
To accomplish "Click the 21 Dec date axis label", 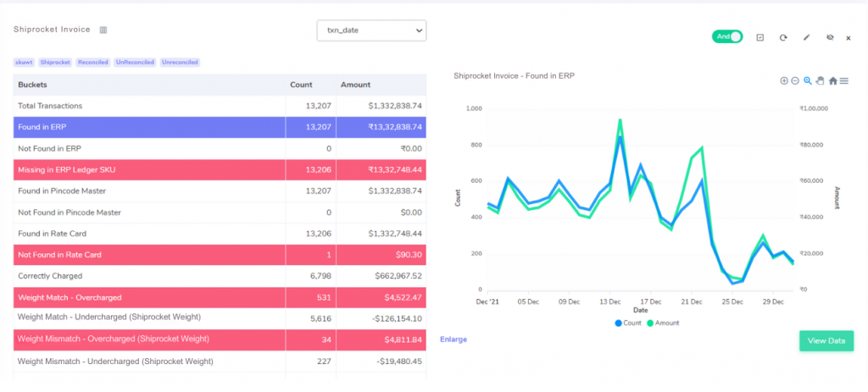I will coord(692,302).
